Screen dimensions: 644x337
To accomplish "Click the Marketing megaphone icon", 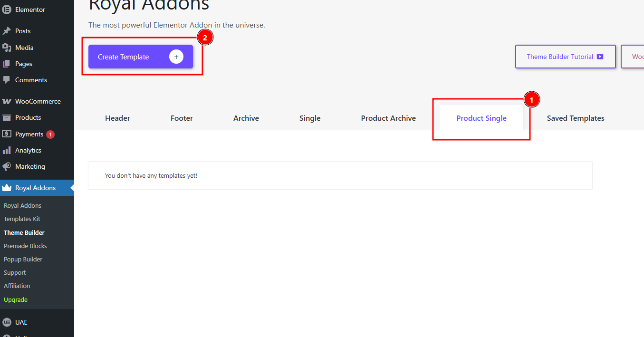I will click(7, 166).
